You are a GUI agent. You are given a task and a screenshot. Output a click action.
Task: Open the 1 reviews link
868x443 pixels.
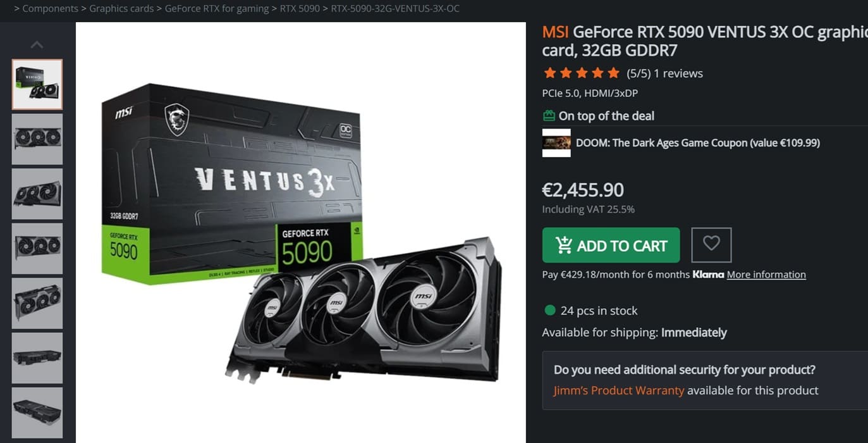[678, 73]
